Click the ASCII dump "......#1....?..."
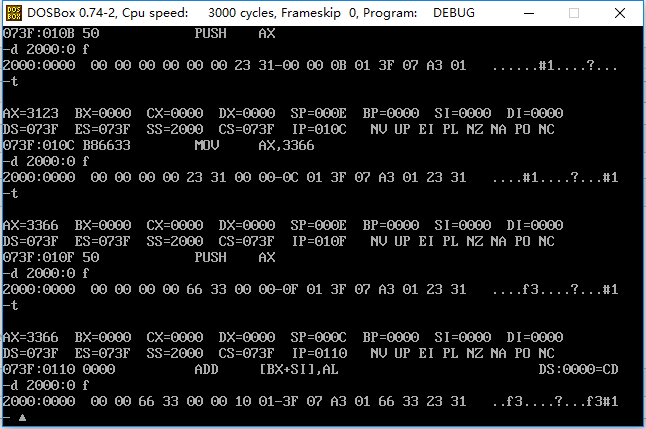 tap(555, 65)
